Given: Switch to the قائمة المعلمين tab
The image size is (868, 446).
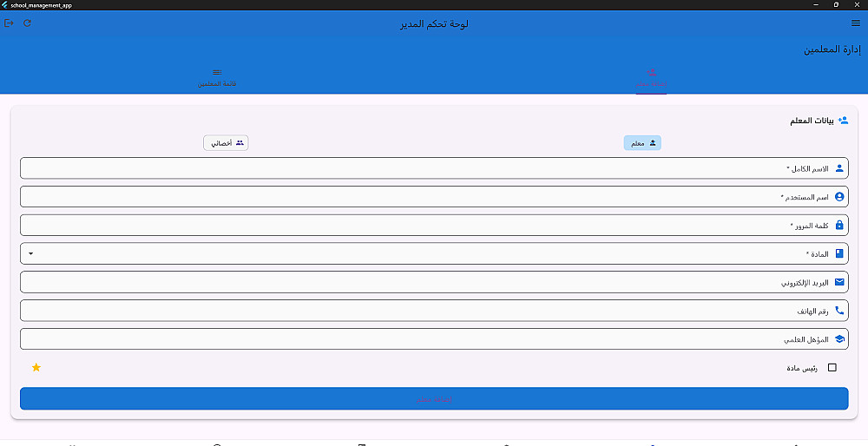Looking at the screenshot, I should (x=217, y=79).
